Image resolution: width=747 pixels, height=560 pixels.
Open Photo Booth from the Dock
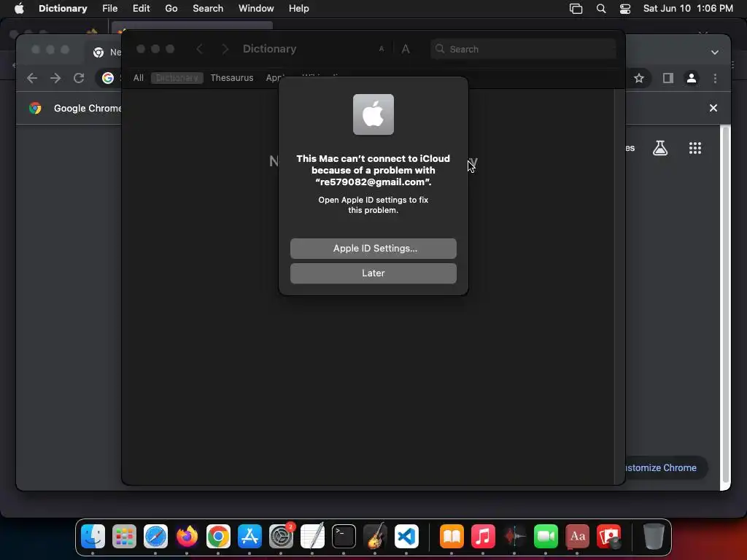pos(609,537)
